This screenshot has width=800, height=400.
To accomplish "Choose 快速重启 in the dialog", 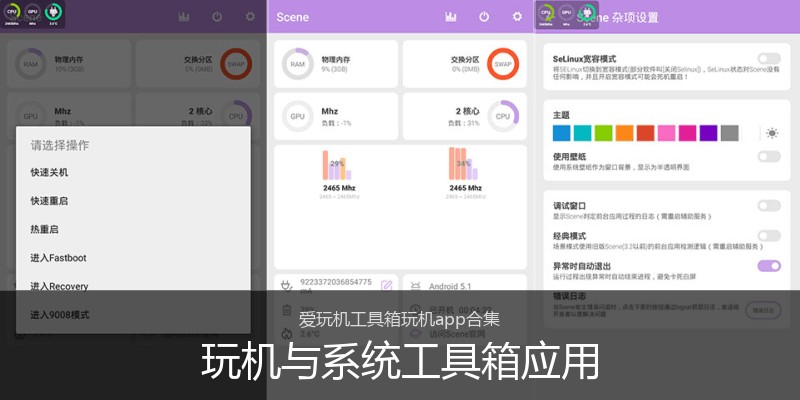I will coord(133,201).
